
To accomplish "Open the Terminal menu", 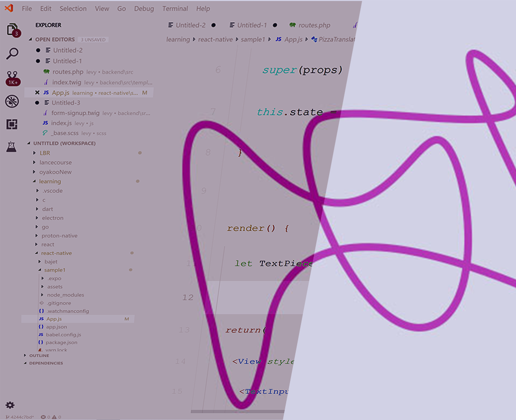I will coord(175,9).
